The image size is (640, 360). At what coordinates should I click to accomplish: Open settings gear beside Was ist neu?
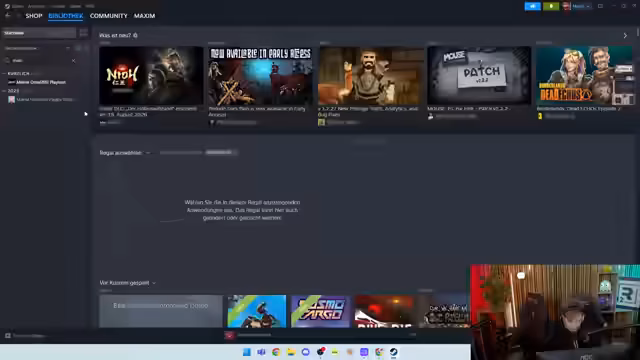[136, 36]
